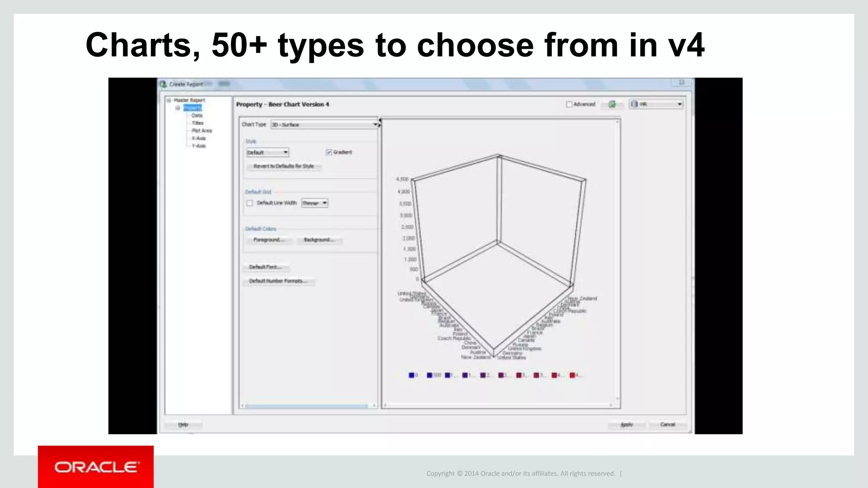Open the Chart Type dropdown showing 3D - Surface
The height and width of the screenshot is (488, 868).
pos(375,125)
